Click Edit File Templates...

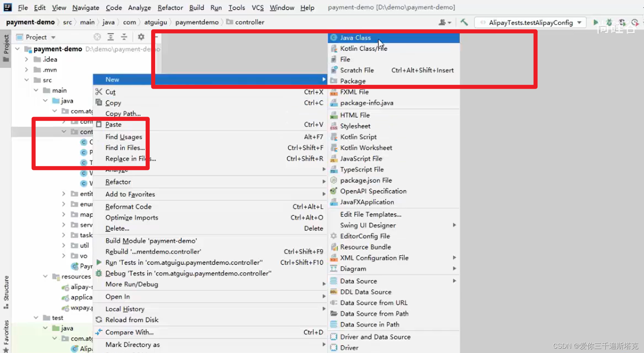point(394,214)
